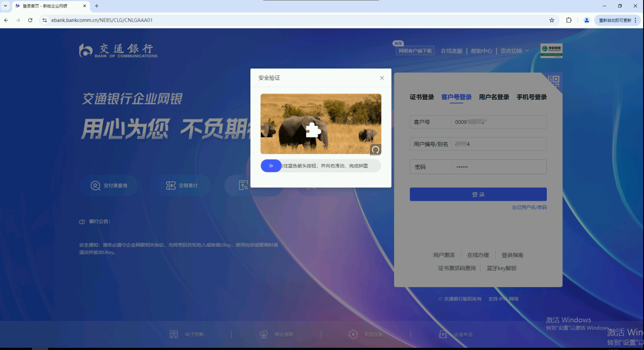This screenshot has height=350, width=644.
Task: Open the Chrome profile icon
Action: pyautogui.click(x=586, y=20)
